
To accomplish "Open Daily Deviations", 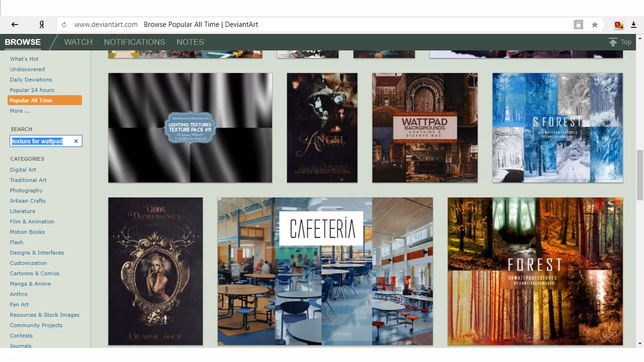I will click(x=31, y=80).
